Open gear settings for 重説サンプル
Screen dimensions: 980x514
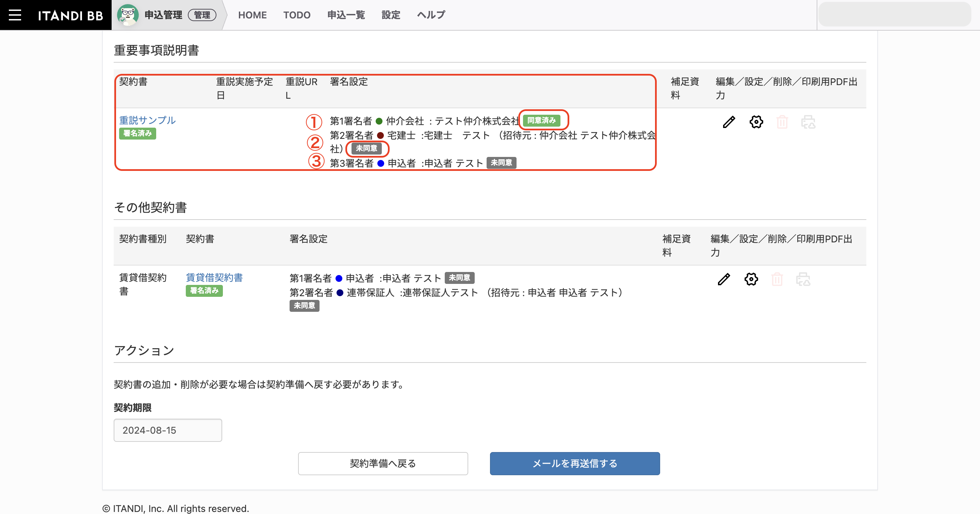pos(756,122)
